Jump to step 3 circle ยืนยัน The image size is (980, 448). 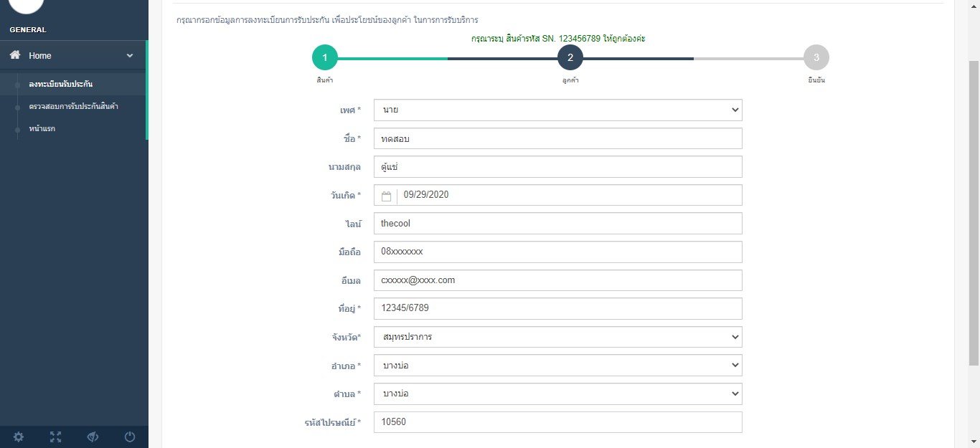[x=816, y=57]
